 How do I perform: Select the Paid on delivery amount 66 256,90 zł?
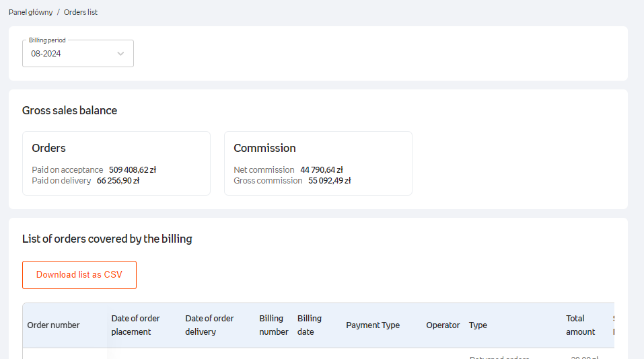(118, 181)
